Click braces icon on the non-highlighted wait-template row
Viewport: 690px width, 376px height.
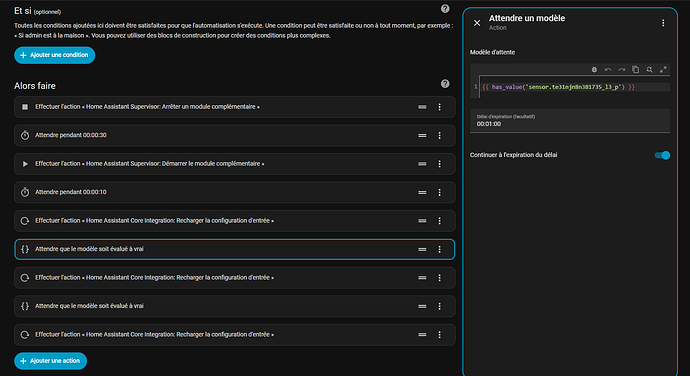click(x=25, y=306)
